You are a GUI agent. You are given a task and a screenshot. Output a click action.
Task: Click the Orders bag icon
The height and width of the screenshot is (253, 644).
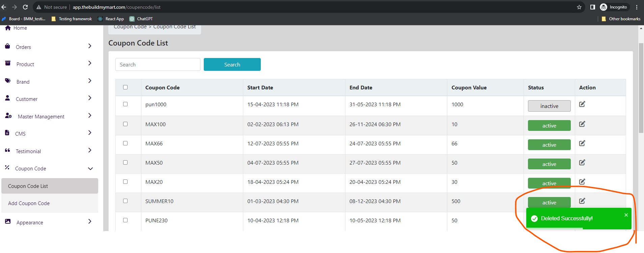point(7,46)
